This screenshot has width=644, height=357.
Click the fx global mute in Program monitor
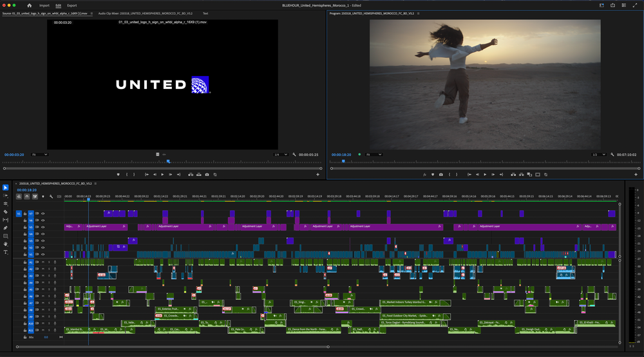(424, 175)
